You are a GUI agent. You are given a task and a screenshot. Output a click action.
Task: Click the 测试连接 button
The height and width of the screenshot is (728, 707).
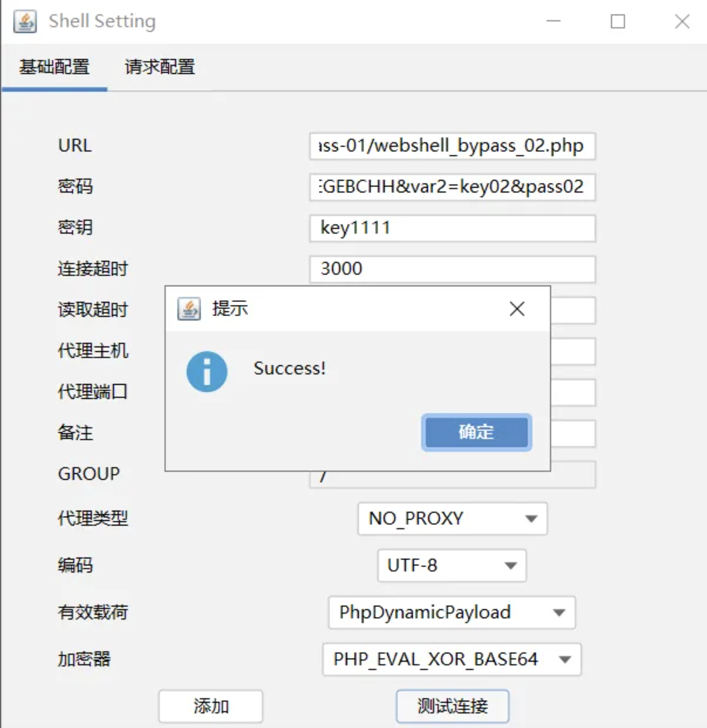tap(452, 706)
